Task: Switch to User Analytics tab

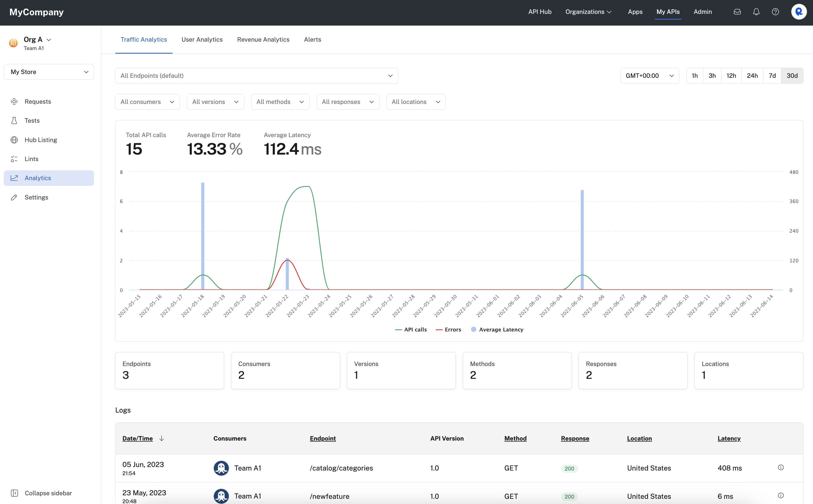Action: pos(202,39)
